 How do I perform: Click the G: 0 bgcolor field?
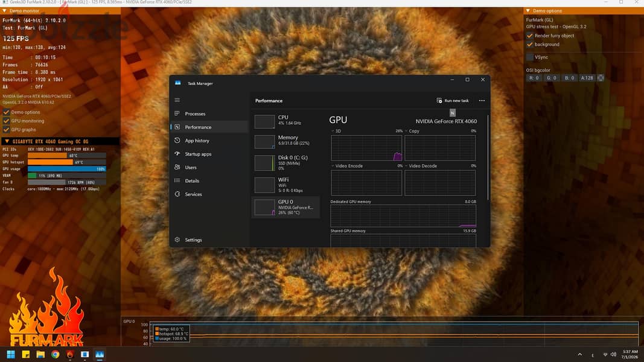[x=551, y=78]
